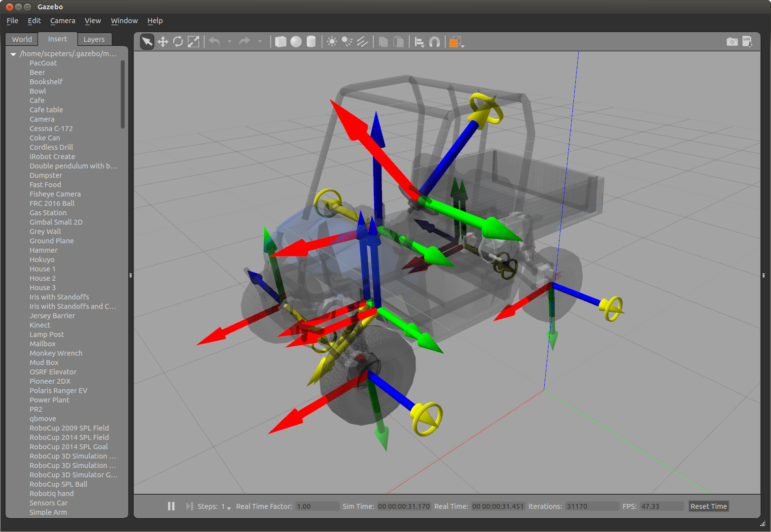
Task: Step the simulation forward once
Action: coord(189,506)
